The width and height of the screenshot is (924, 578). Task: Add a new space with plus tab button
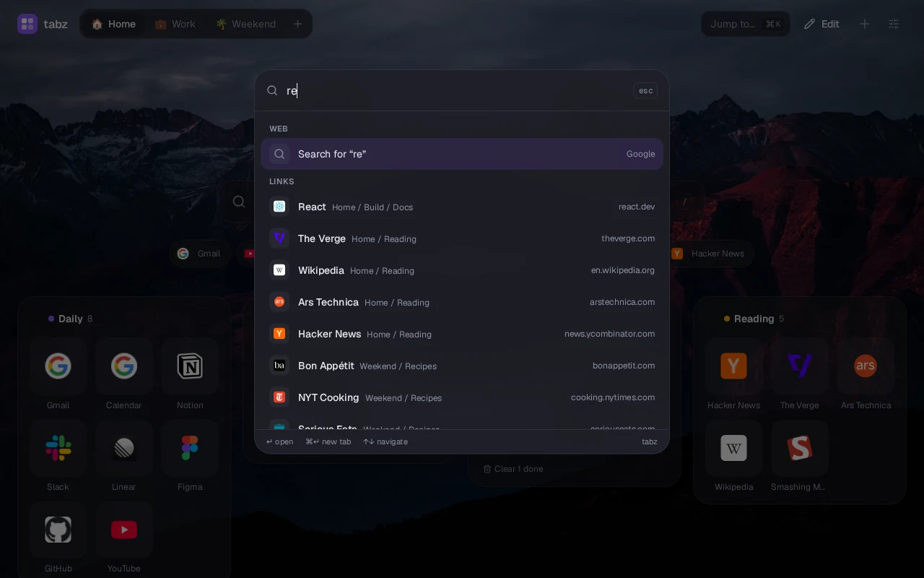(297, 24)
